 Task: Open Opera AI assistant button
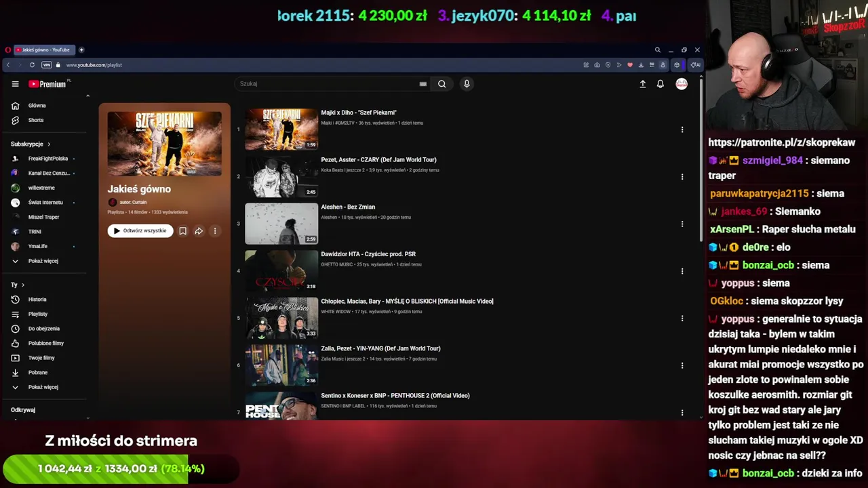(695, 65)
